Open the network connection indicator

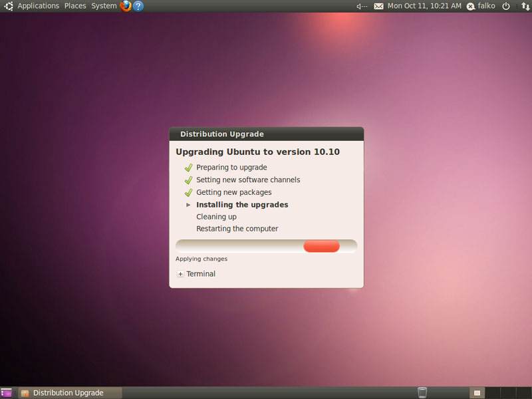tap(525, 6)
